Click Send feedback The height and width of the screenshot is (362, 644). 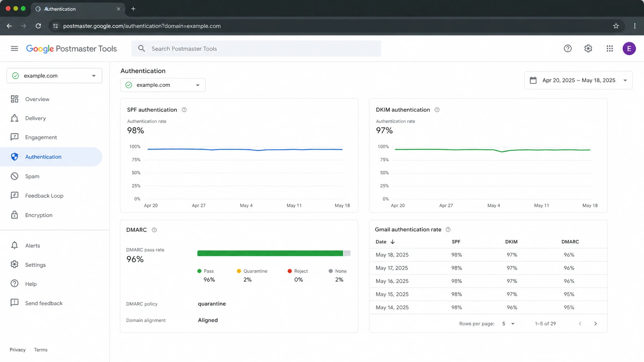pyautogui.click(x=44, y=303)
